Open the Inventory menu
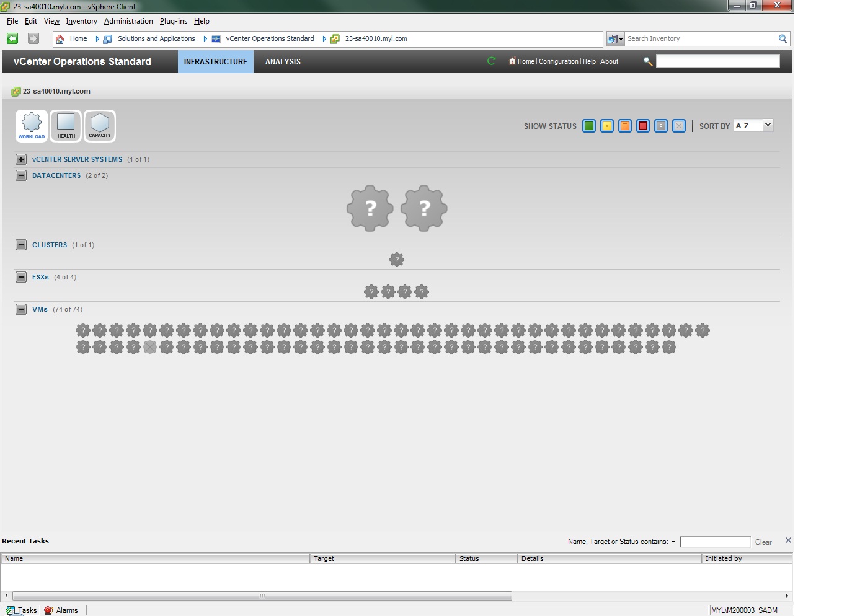This screenshot has width=847, height=616. point(81,20)
